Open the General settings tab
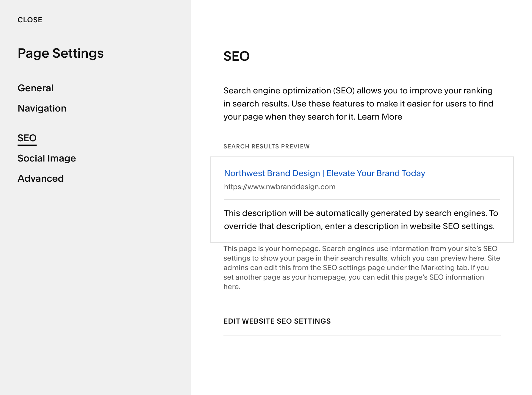 pos(35,88)
